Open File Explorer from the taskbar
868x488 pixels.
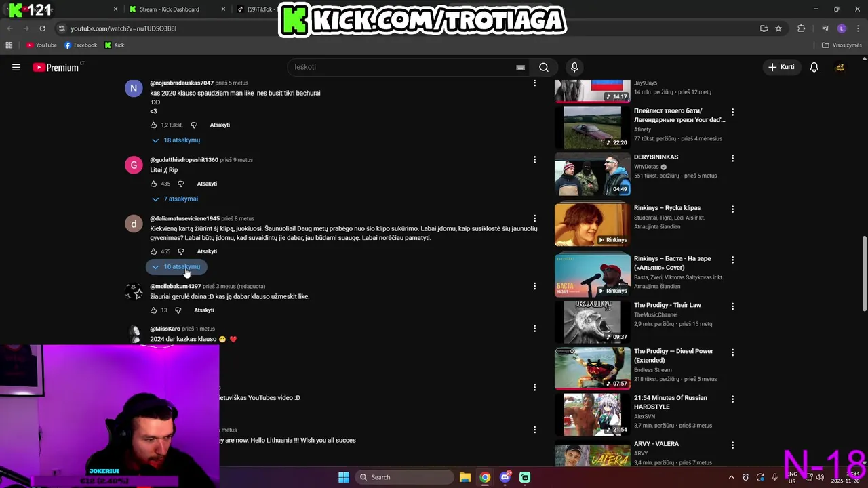click(x=465, y=477)
